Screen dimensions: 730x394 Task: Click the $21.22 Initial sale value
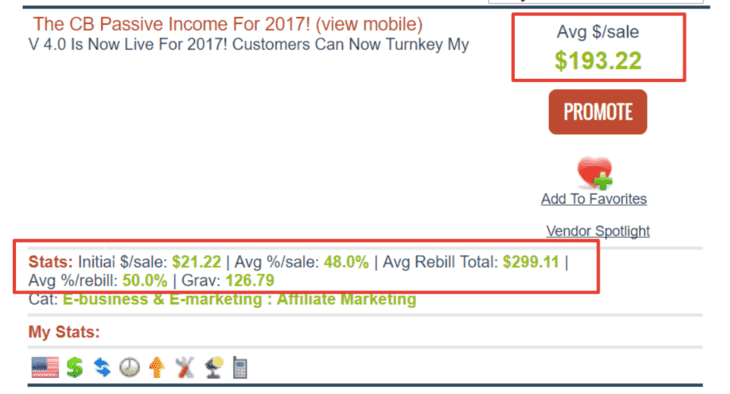tap(196, 262)
